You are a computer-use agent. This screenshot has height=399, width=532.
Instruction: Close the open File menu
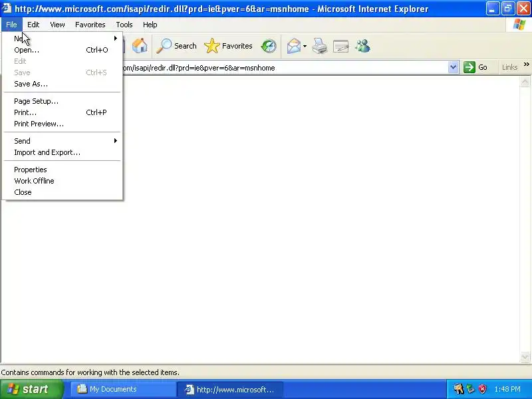point(11,25)
